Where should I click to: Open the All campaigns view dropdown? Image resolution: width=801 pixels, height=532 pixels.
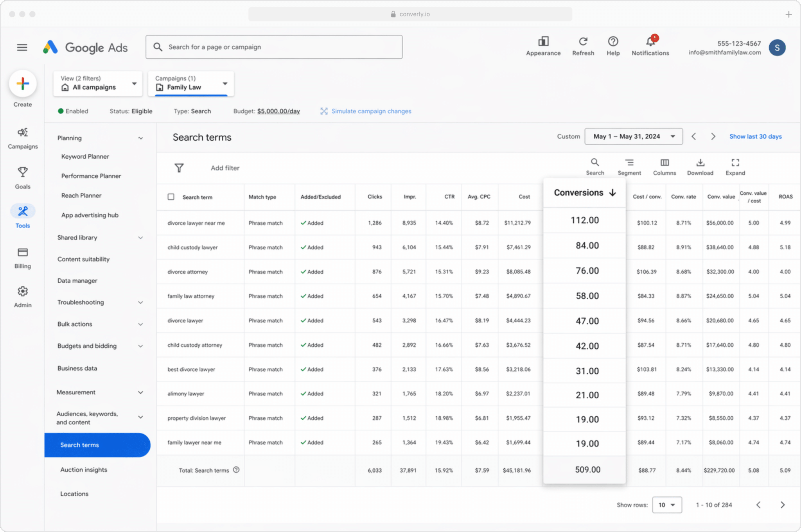click(x=98, y=83)
